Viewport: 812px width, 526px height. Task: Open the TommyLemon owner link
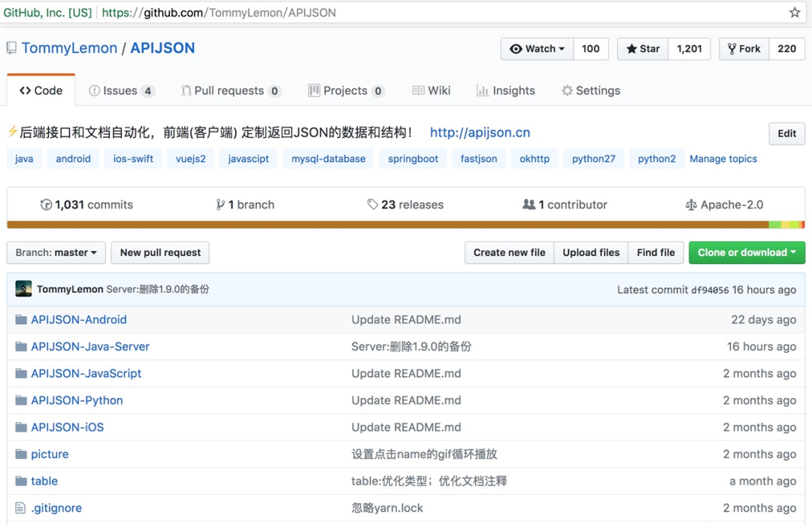point(69,48)
